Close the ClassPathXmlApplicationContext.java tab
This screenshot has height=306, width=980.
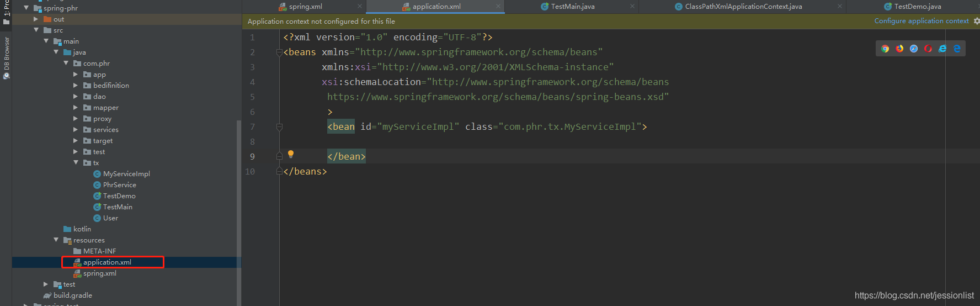click(x=840, y=7)
